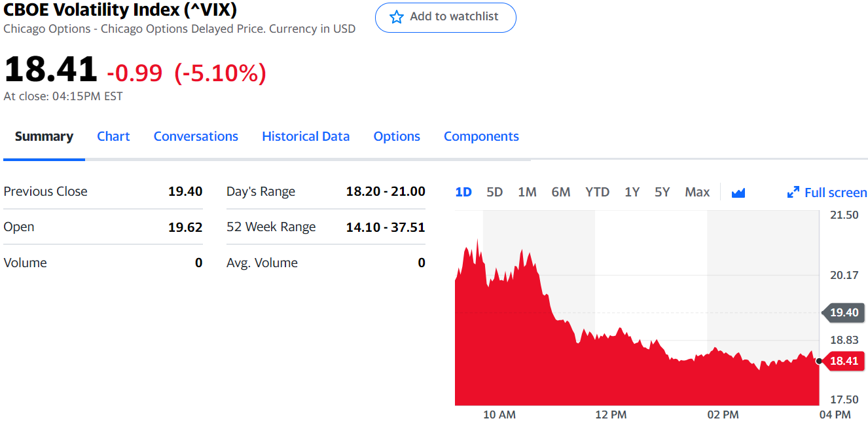Open the Conversations tab
This screenshot has height=425, width=868.
pyautogui.click(x=196, y=136)
